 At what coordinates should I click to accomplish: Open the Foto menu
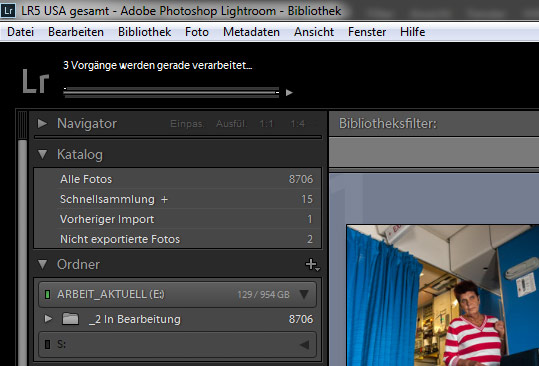[197, 32]
